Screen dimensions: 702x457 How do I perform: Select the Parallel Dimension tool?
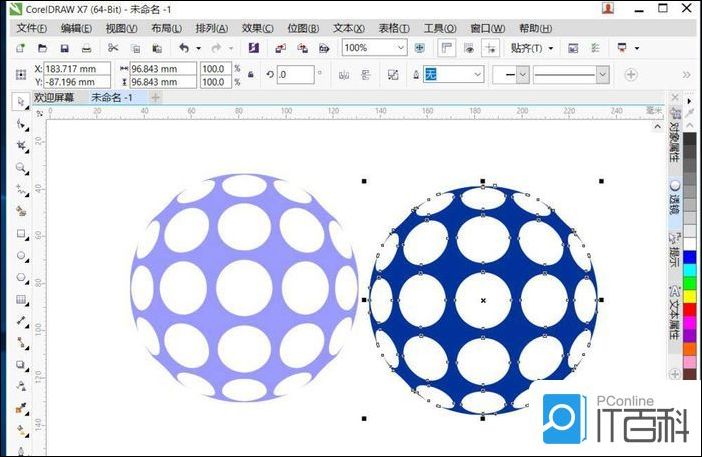tap(21, 321)
